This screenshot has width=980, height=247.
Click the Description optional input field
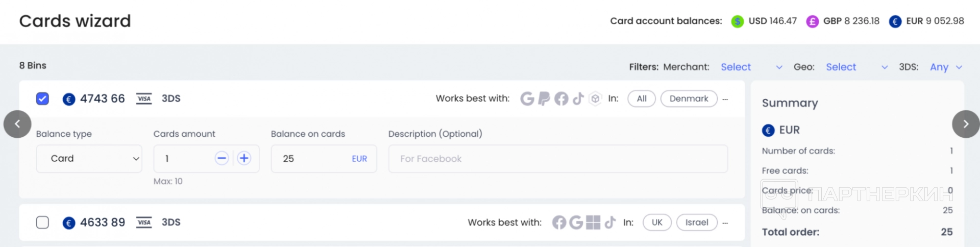tap(558, 159)
